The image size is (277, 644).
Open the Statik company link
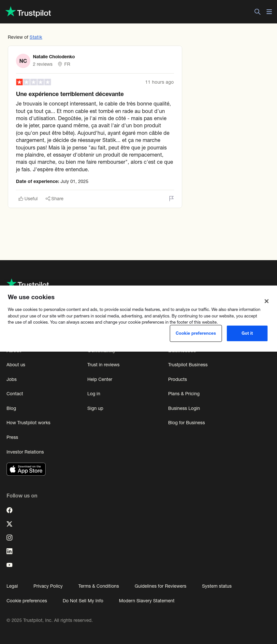pos(36,37)
